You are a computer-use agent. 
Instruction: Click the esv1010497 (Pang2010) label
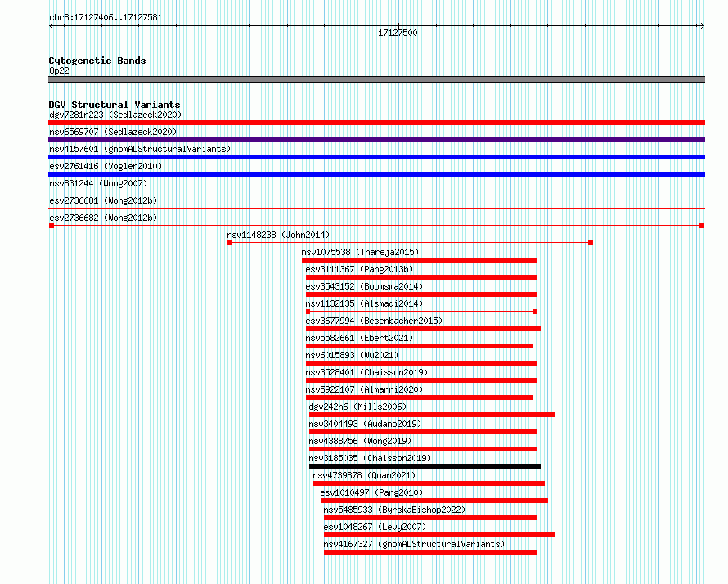[x=371, y=492]
